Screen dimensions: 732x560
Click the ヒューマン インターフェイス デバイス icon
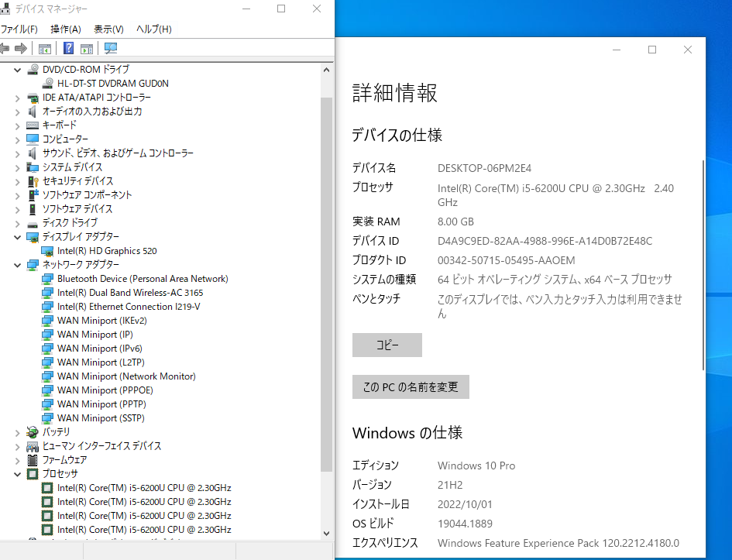click(33, 446)
